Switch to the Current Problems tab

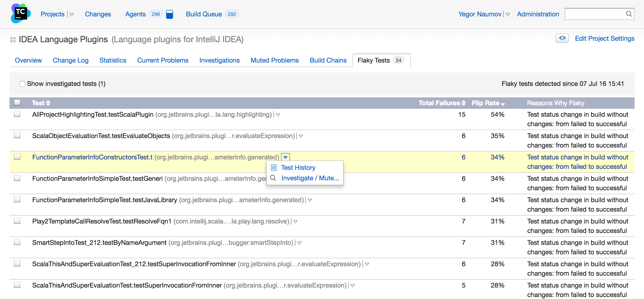[x=163, y=60]
